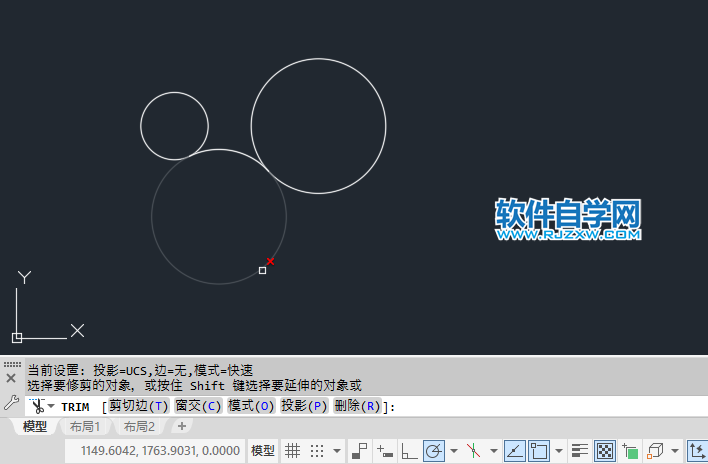Click the trim scissors command icon
Viewport: 708px width, 464px height.
tap(37, 406)
